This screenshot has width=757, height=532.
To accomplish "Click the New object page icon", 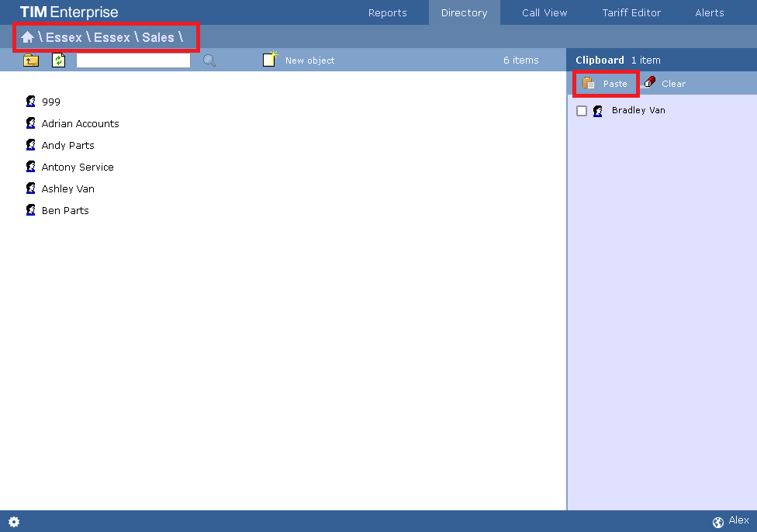I will pos(270,60).
